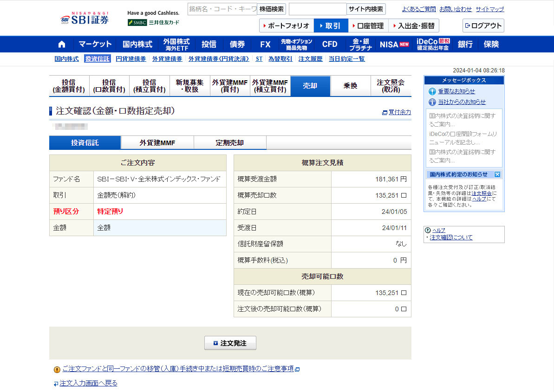Screen dimensions: 554x392
Task: Click the SBI証券 logo
Action: (x=85, y=19)
